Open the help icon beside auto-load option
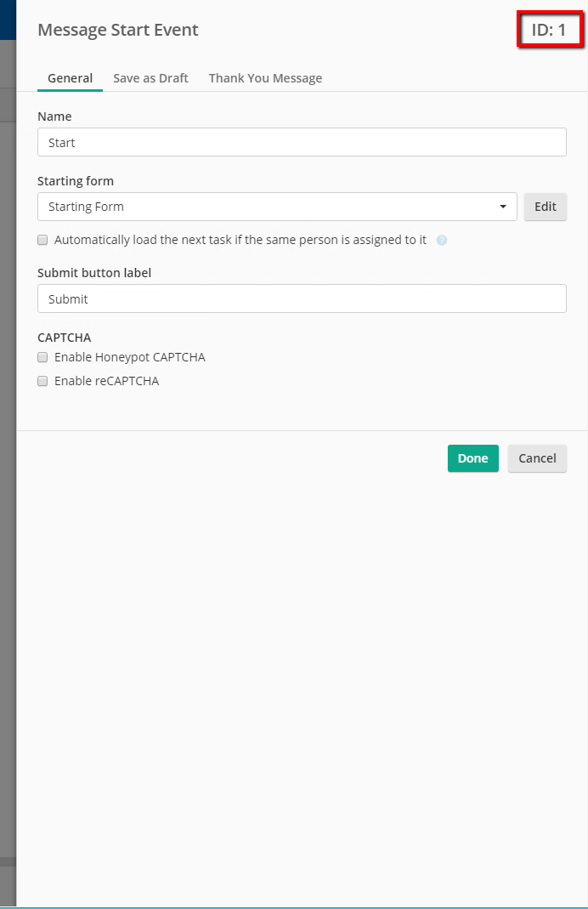Image resolution: width=588 pixels, height=909 pixels. coord(442,240)
